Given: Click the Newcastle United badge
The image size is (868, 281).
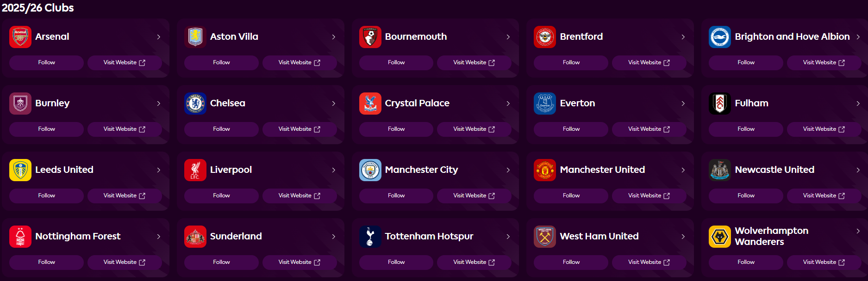Looking at the screenshot, I should (720, 170).
